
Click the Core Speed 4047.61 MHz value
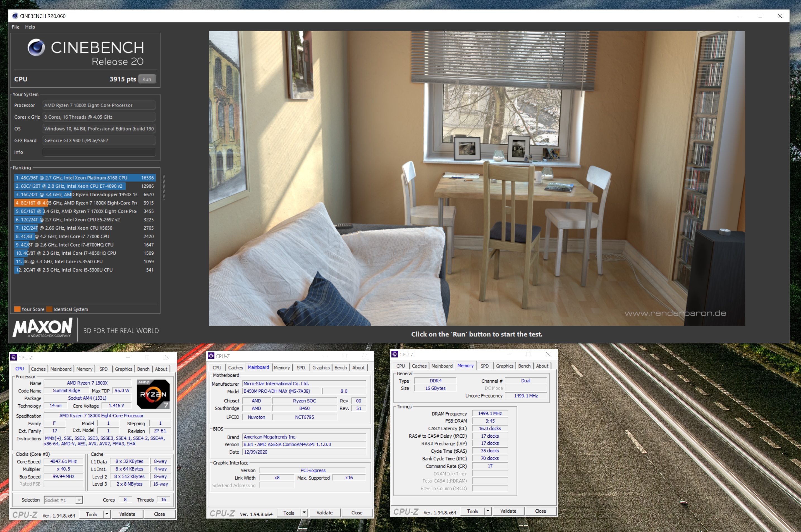point(63,461)
